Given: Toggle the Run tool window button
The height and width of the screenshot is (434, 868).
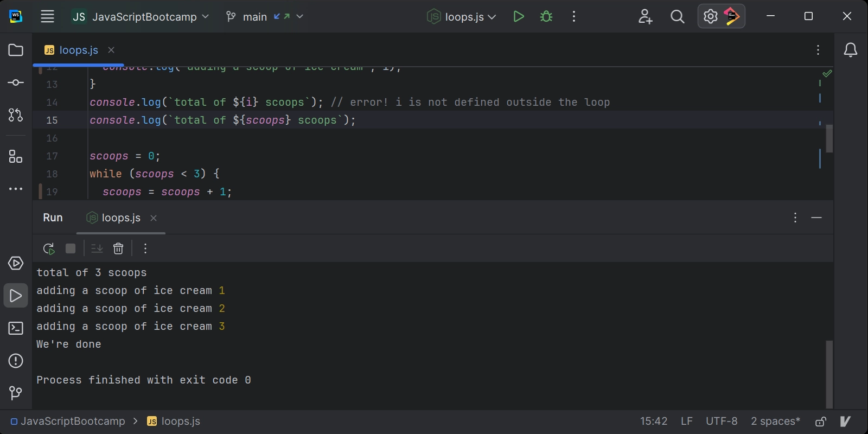Looking at the screenshot, I should tap(16, 296).
